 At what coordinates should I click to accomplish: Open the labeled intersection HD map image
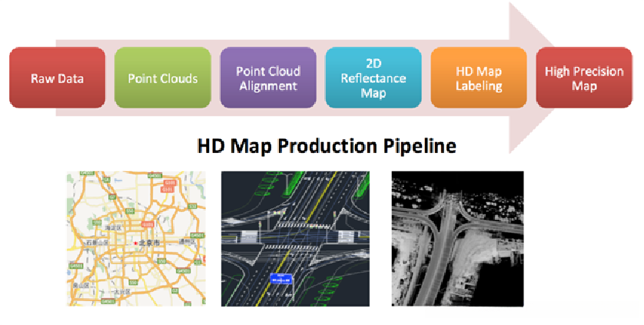[x=295, y=239]
